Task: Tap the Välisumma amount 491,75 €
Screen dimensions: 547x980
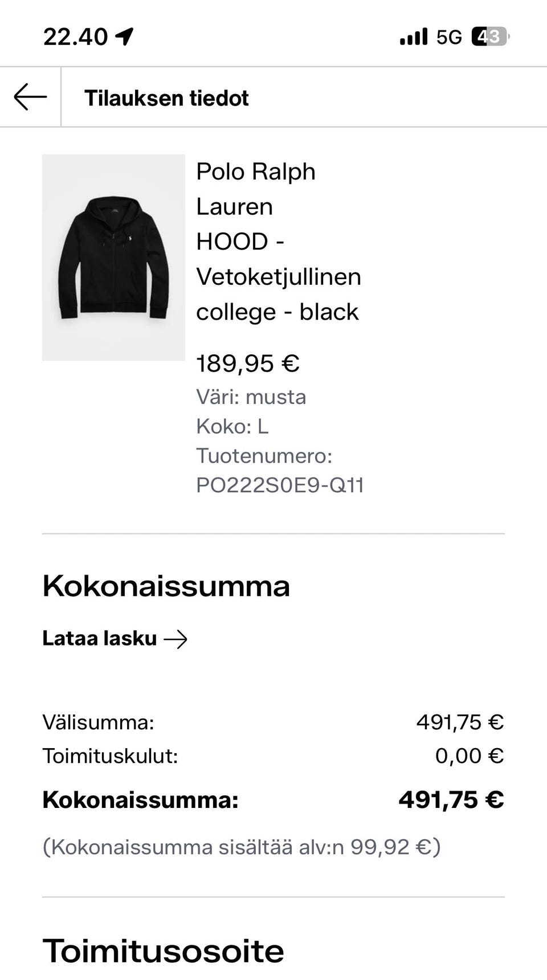Action: tap(460, 722)
